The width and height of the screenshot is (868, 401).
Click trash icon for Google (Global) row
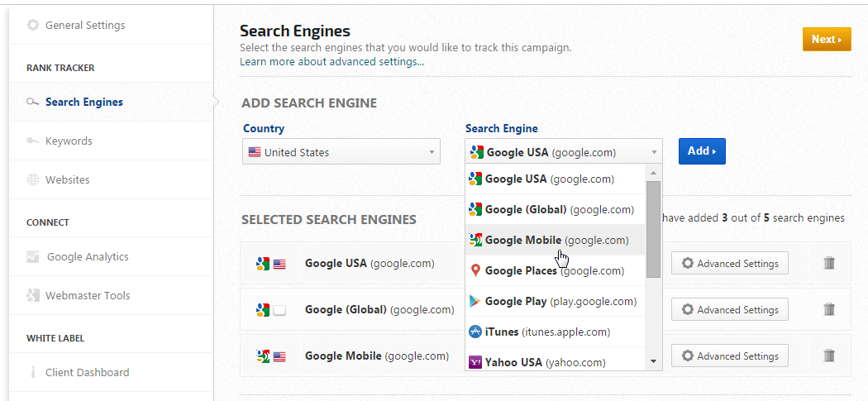point(829,309)
